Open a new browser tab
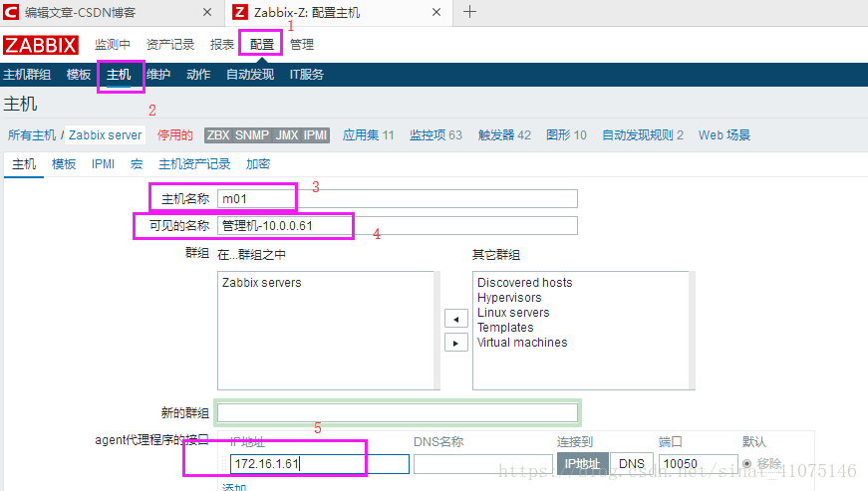868x491 pixels. point(469,12)
